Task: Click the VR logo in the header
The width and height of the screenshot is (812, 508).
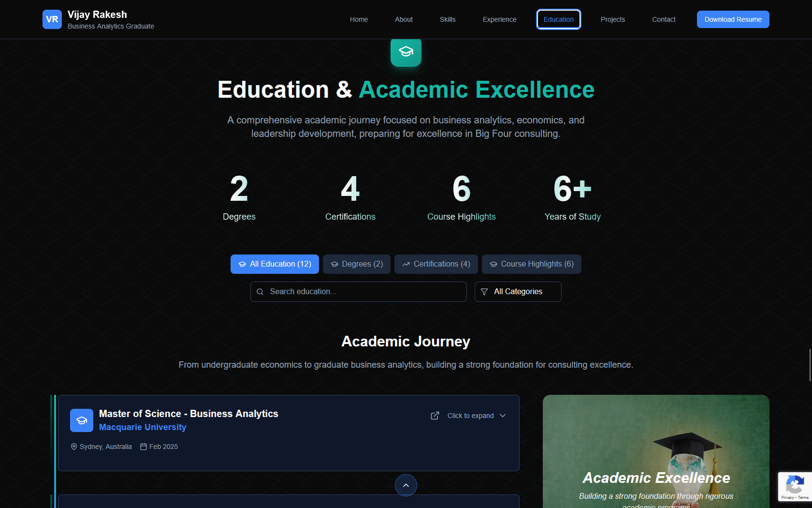Action: click(52, 19)
